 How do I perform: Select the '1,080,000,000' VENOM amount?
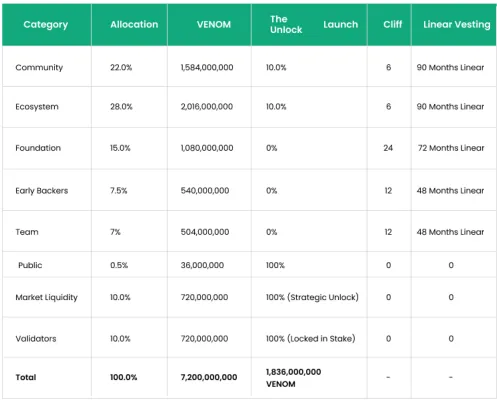(207, 148)
